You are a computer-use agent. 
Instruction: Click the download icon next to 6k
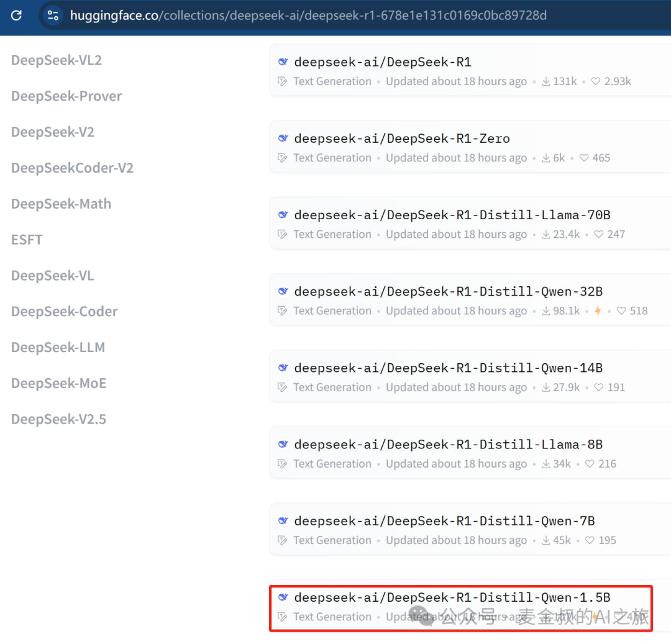(546, 158)
